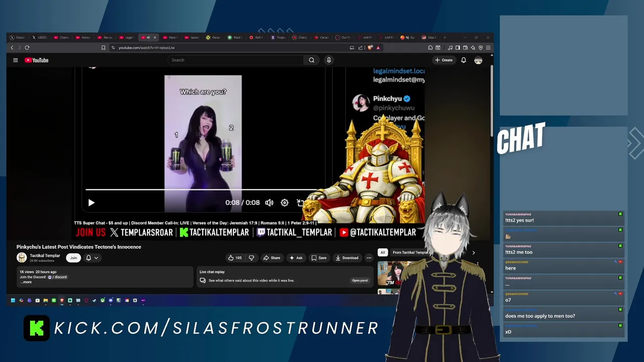The image size is (644, 362).
Task: Like the video with 105 likes
Action: pos(234,258)
